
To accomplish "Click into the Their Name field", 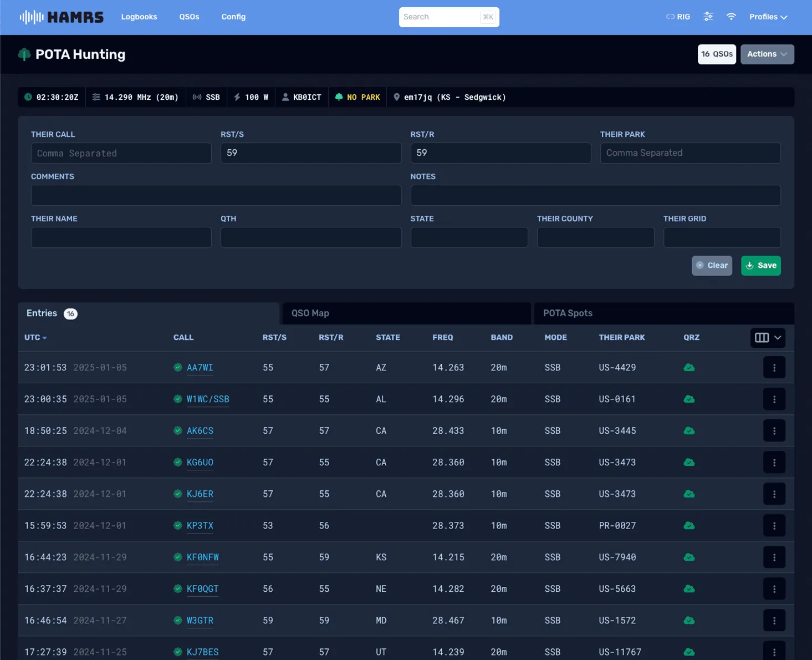I will click(121, 237).
